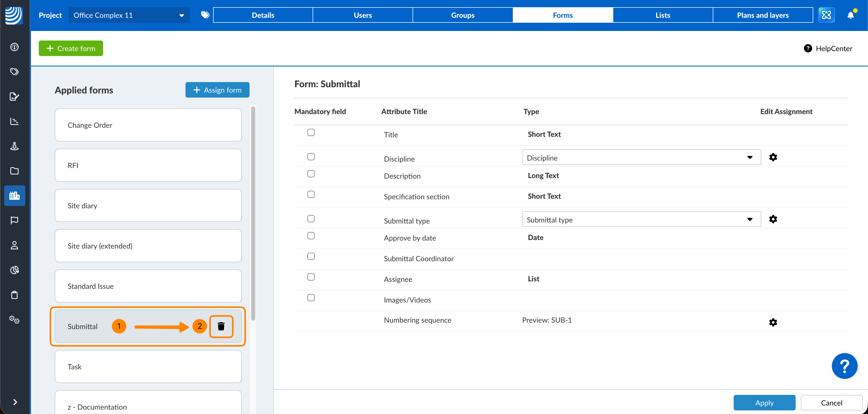Click the applied forms list scrollbar
Viewport: 868px width, 414px height.
click(x=253, y=213)
